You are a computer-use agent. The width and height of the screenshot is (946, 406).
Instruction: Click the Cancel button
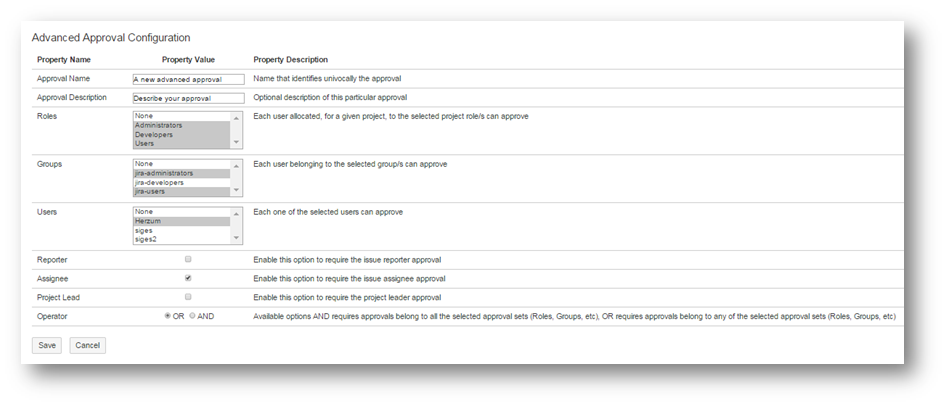click(87, 345)
